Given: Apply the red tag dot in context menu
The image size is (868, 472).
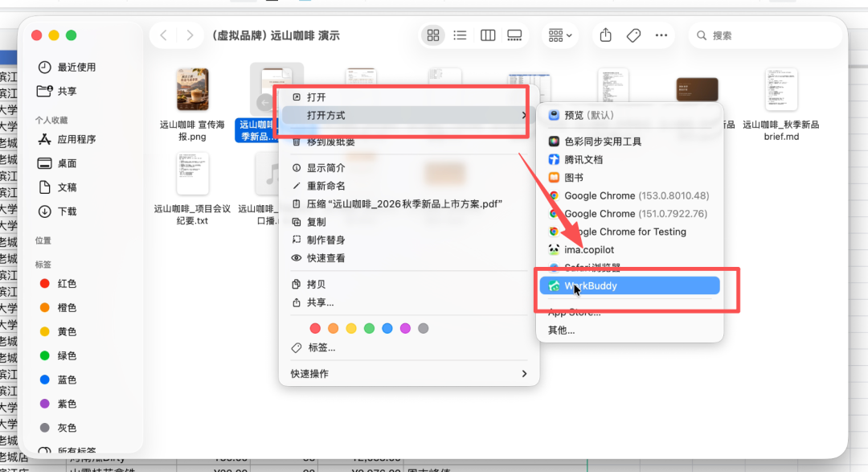Looking at the screenshot, I should tap(315, 329).
